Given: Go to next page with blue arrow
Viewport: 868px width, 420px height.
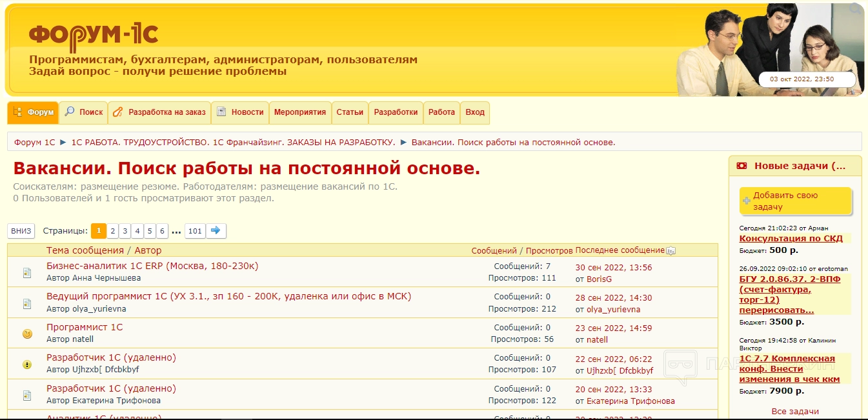Looking at the screenshot, I should 216,231.
